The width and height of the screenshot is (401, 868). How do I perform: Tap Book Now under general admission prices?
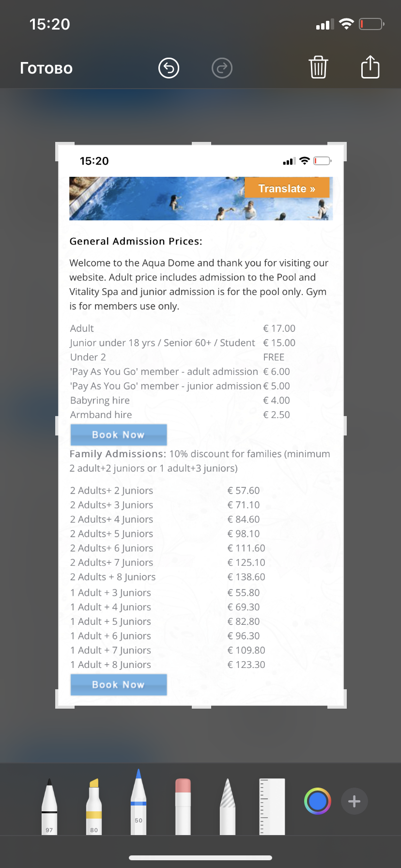(119, 434)
